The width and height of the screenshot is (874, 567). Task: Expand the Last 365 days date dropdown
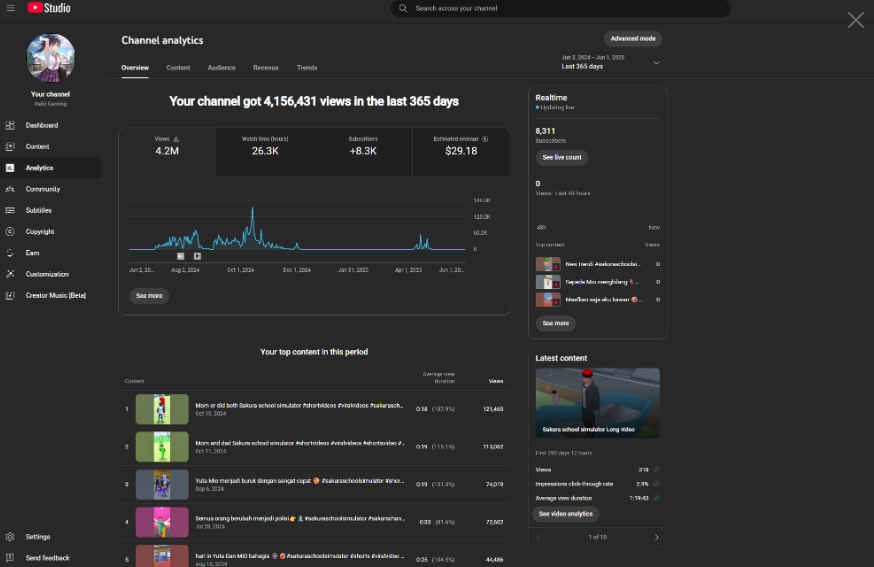coord(610,62)
